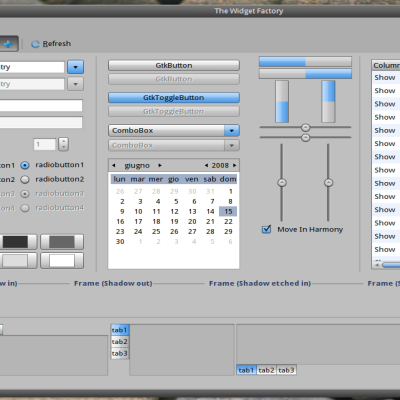400x400 pixels.
Task: Click the left vertical slider handle
Action: tap(282, 183)
